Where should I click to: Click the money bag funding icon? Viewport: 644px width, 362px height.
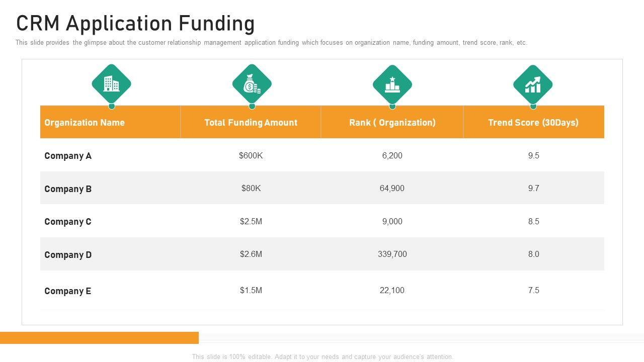252,84
